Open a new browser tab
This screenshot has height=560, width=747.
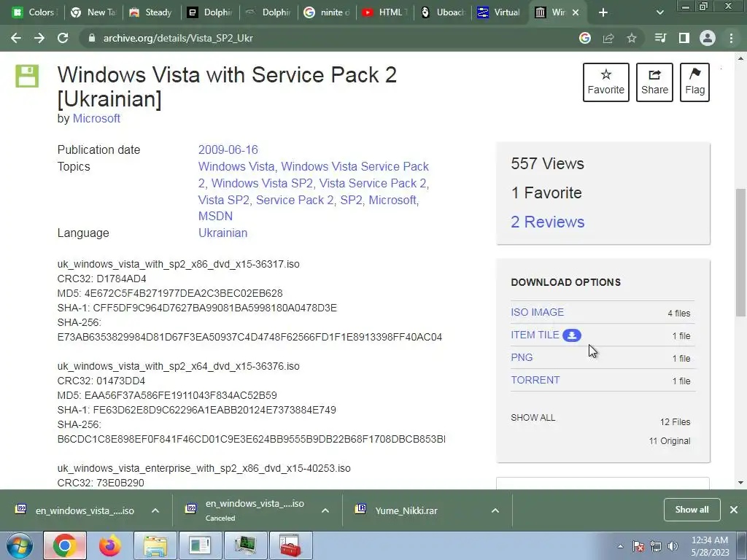(x=603, y=12)
